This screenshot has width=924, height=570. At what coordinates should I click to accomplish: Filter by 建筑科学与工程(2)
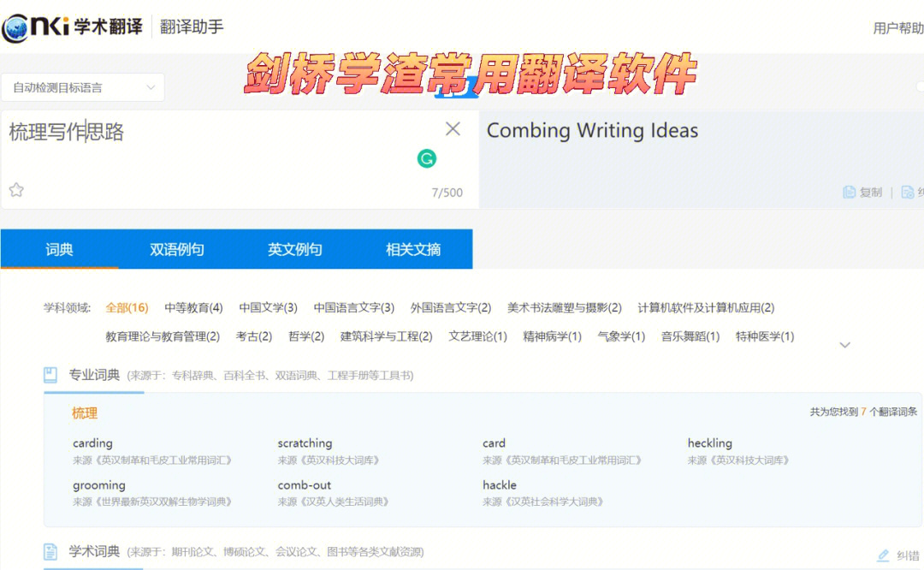[x=386, y=336]
